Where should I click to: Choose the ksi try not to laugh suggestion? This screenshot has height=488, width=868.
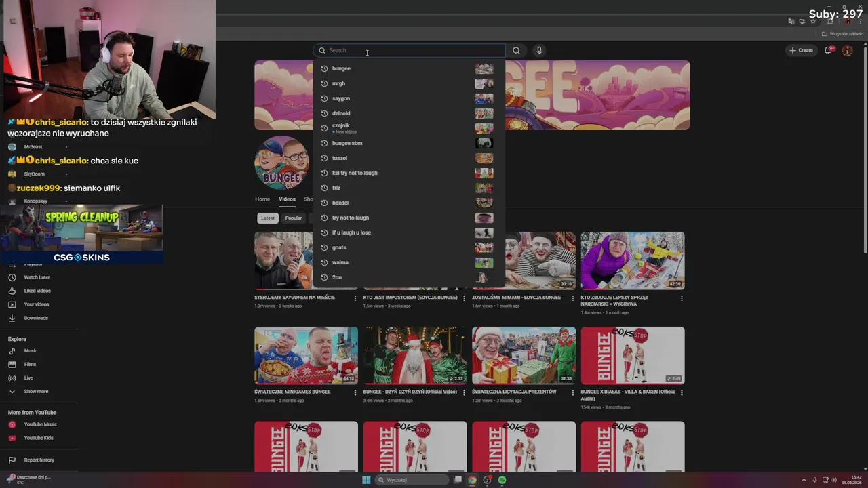coord(410,173)
